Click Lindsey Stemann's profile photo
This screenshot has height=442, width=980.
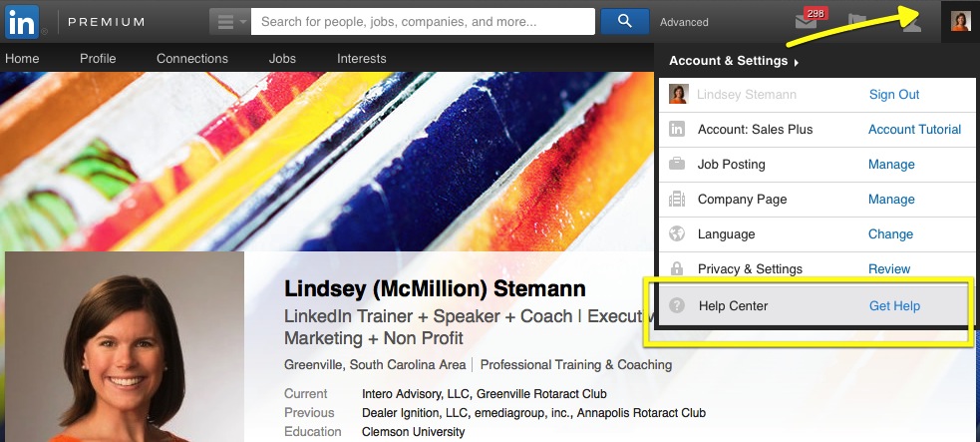pyautogui.click(x=125, y=347)
